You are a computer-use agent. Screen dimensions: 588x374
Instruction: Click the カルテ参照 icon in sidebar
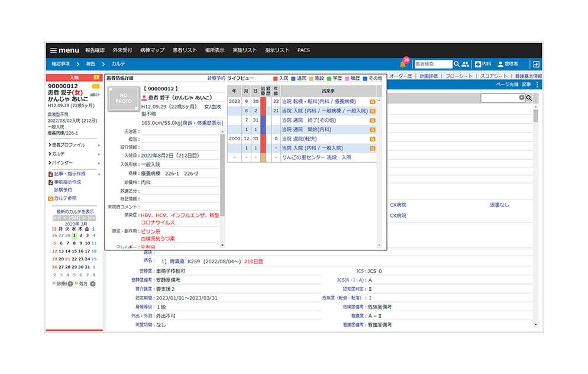[50, 198]
